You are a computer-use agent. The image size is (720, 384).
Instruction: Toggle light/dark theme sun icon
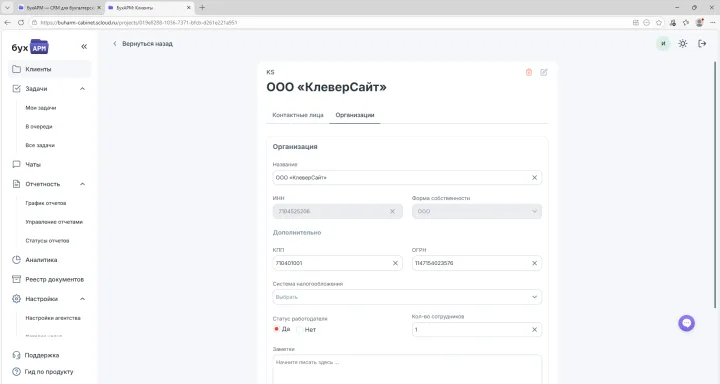click(683, 44)
